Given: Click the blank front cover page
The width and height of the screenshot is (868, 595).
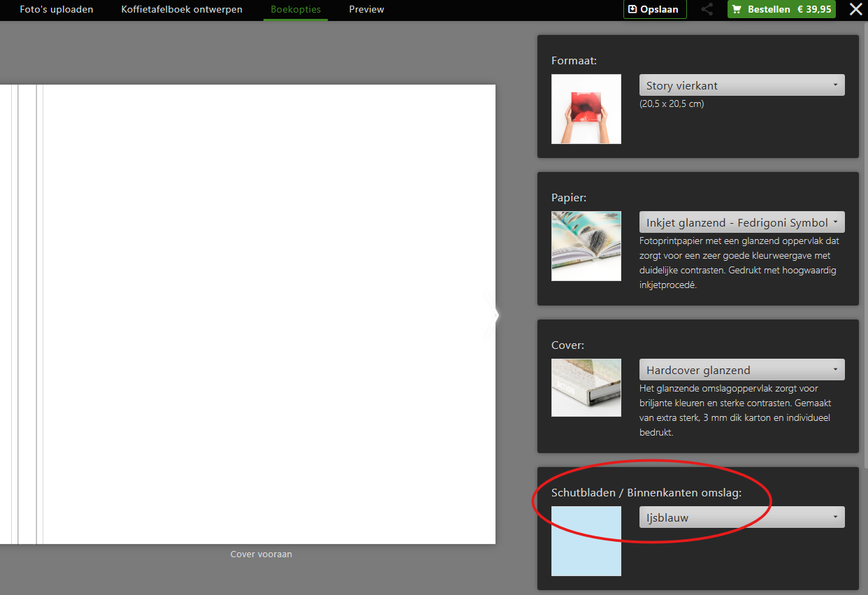Looking at the screenshot, I should click(269, 314).
